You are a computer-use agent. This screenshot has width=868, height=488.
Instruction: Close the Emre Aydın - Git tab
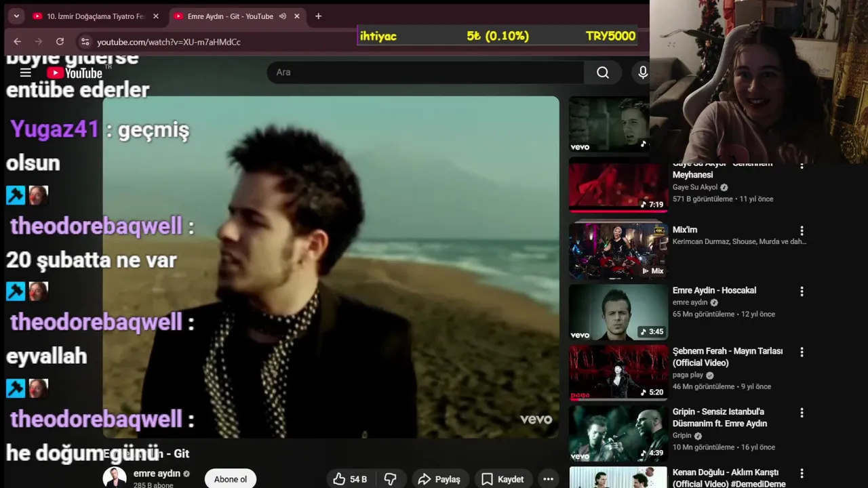tap(297, 16)
